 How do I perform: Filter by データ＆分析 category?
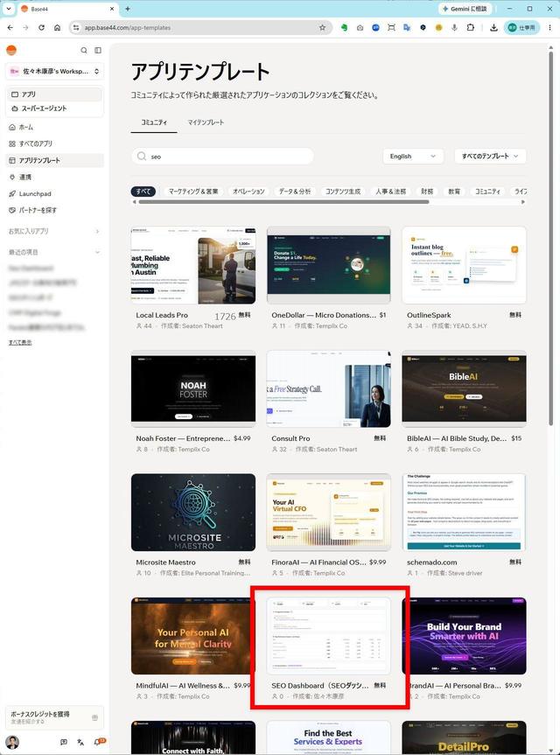(295, 192)
